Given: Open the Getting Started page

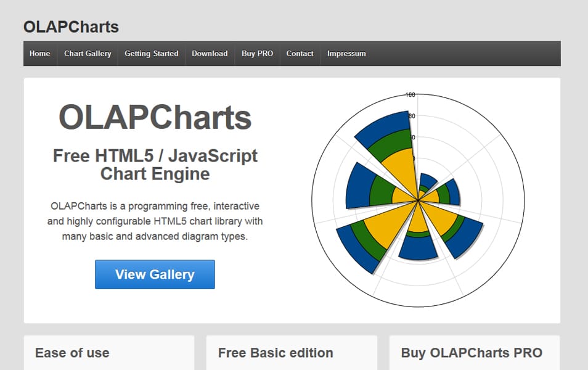Looking at the screenshot, I should point(152,54).
